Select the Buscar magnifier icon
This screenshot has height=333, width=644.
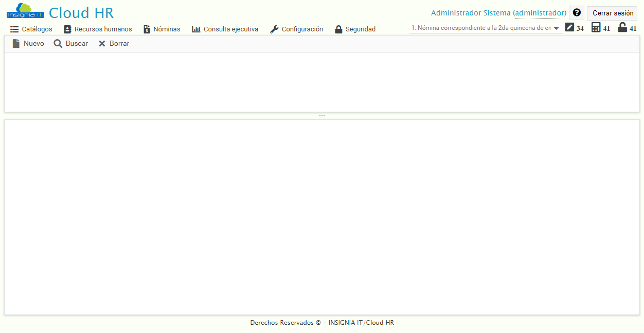[58, 43]
